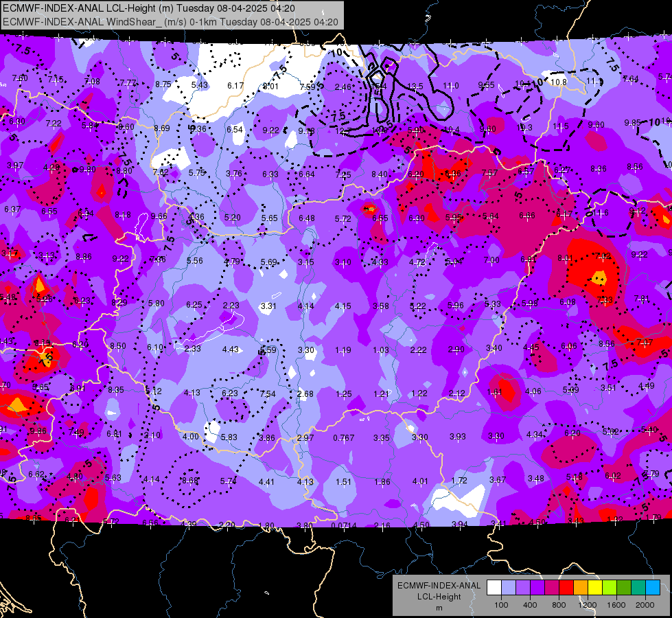Viewport: 672px width, 618px height.
Task: Click the grid value 6.17
Action: coord(235,86)
